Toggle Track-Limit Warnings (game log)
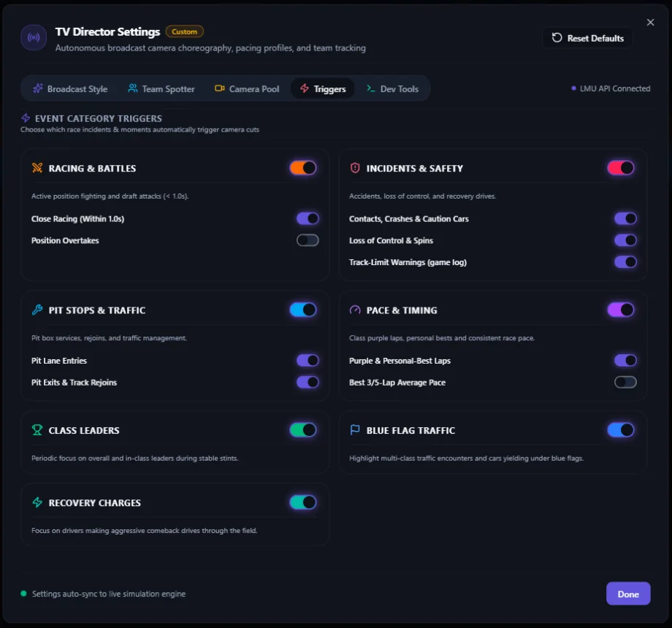The image size is (672, 628). (x=625, y=261)
